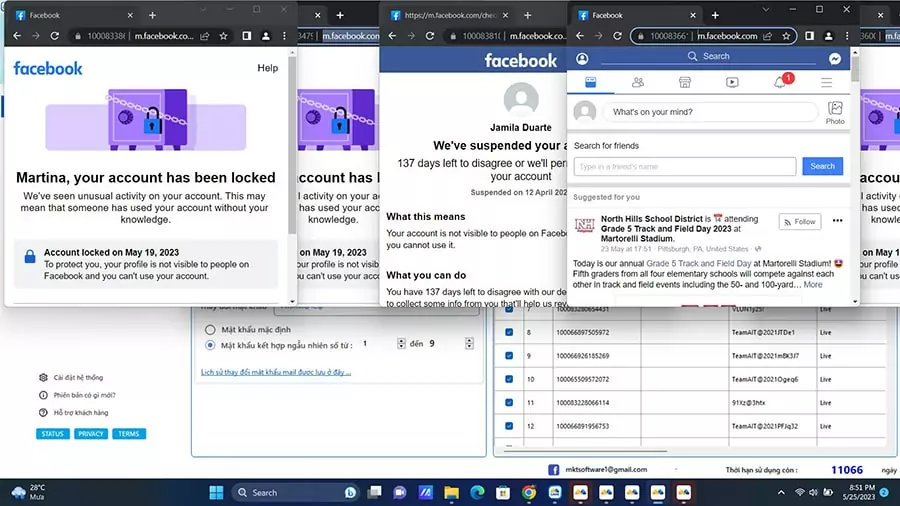Open Chrome profile icon in Martina window
Viewport: 900px width, 506px height.
[x=265, y=36]
